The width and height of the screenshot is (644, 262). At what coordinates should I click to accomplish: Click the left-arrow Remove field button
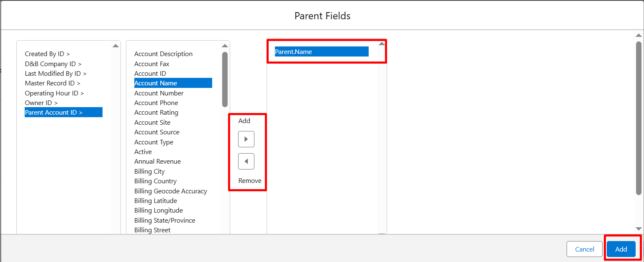click(x=246, y=161)
